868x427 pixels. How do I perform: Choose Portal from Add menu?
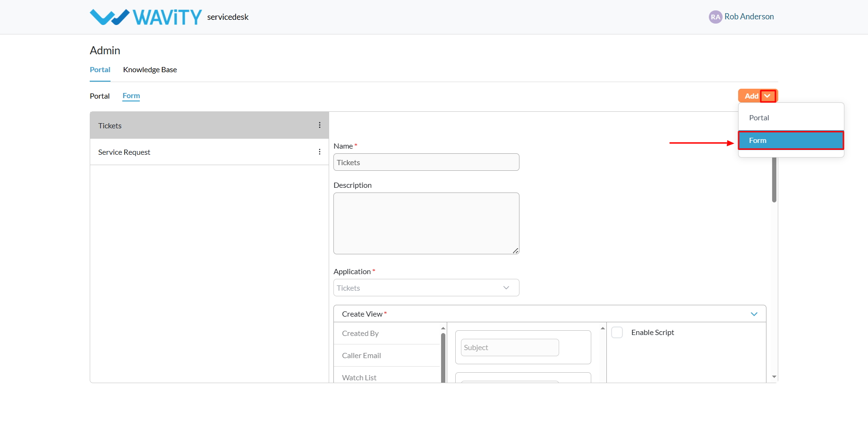pyautogui.click(x=791, y=118)
